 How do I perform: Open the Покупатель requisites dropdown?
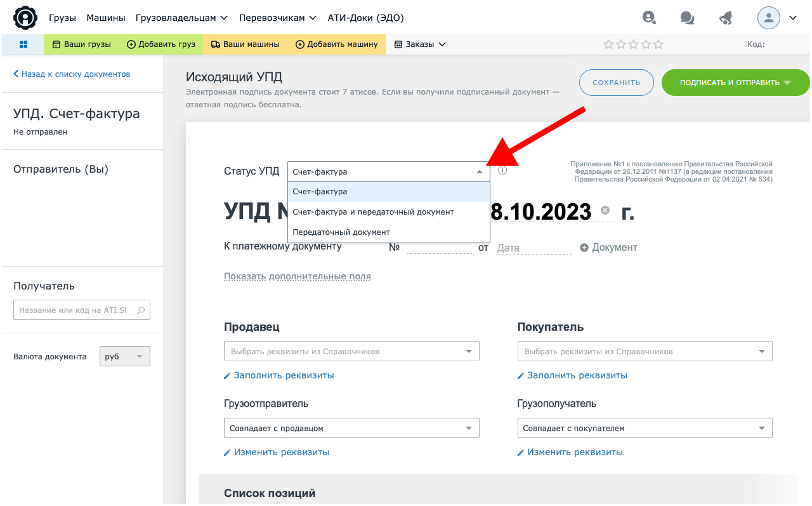click(645, 351)
